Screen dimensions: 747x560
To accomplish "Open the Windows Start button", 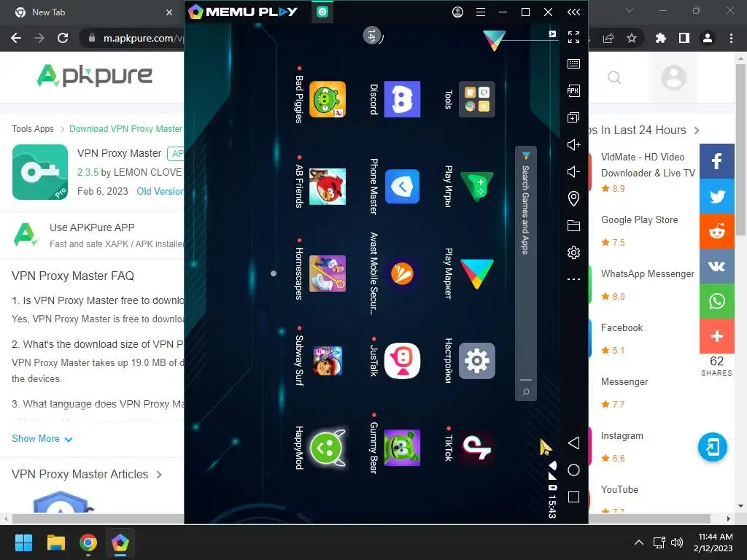I will pyautogui.click(x=23, y=542).
